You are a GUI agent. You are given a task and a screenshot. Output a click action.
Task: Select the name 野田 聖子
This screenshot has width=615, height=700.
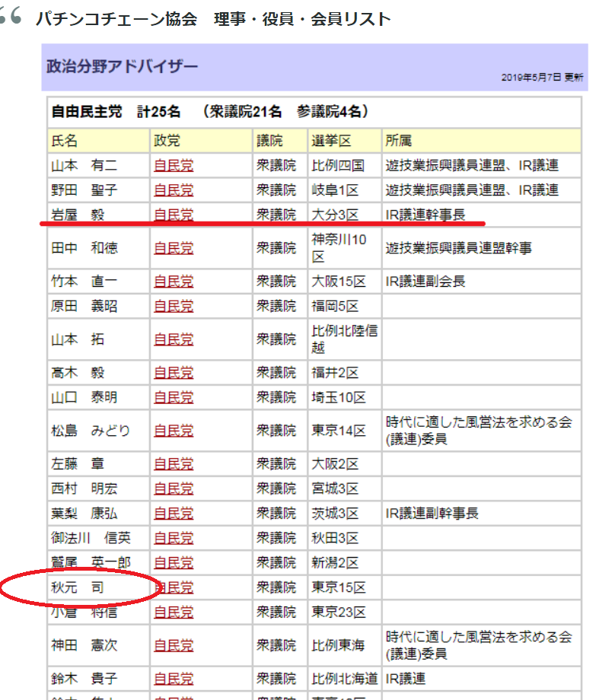[x=84, y=190]
